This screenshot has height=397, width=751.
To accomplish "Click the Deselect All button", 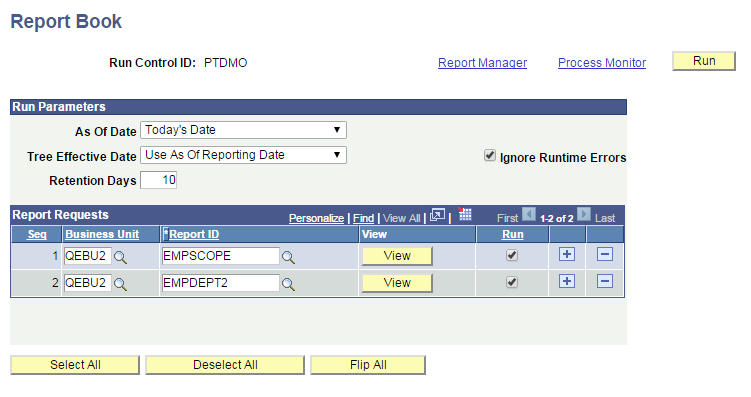I will pyautogui.click(x=225, y=365).
